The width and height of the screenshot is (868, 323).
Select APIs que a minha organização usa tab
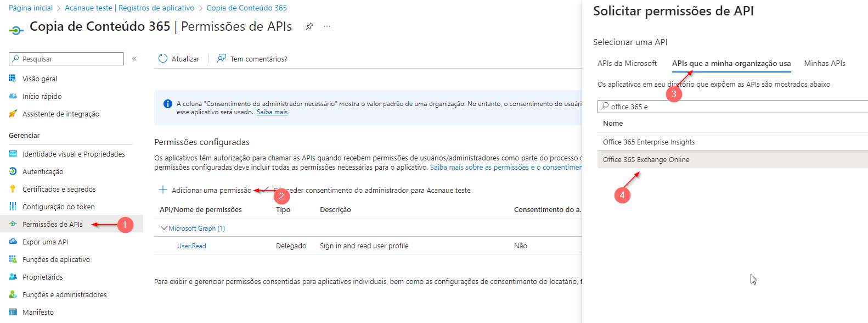(731, 63)
